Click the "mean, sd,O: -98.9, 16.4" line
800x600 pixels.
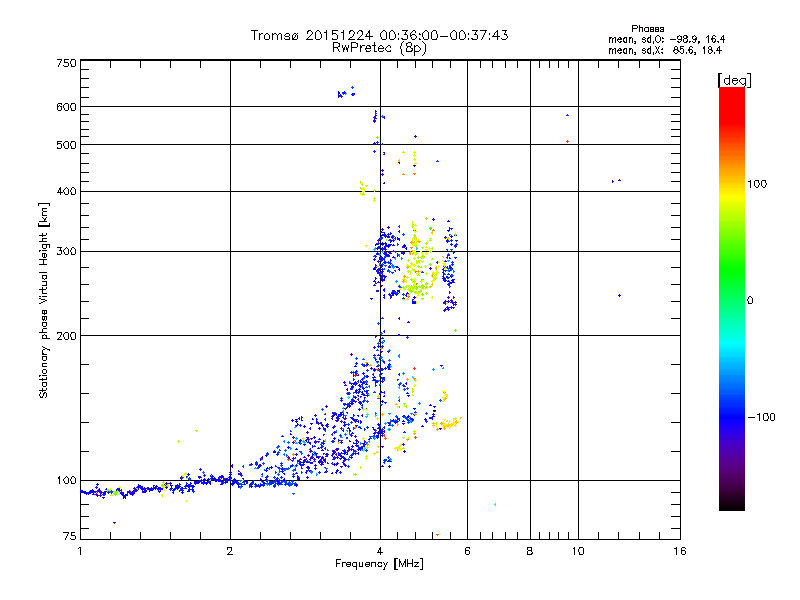[x=666, y=39]
